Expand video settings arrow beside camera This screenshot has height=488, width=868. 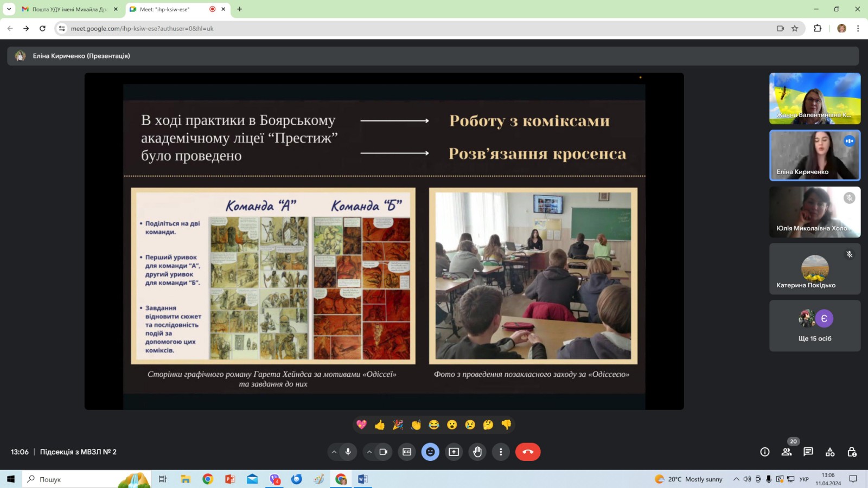point(369,452)
